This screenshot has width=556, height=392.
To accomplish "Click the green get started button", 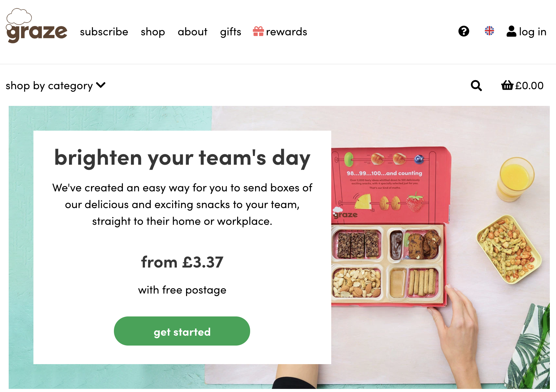I will [x=182, y=331].
